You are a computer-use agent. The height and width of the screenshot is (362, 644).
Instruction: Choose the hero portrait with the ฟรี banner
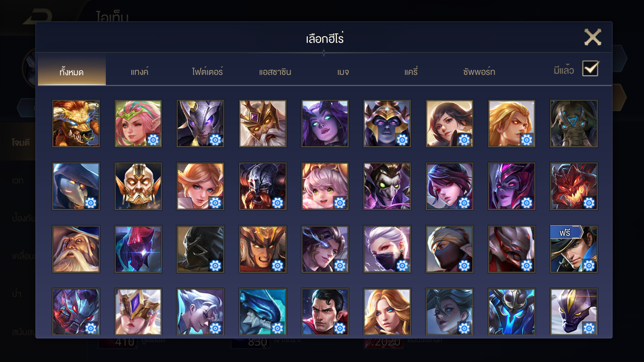tap(574, 249)
